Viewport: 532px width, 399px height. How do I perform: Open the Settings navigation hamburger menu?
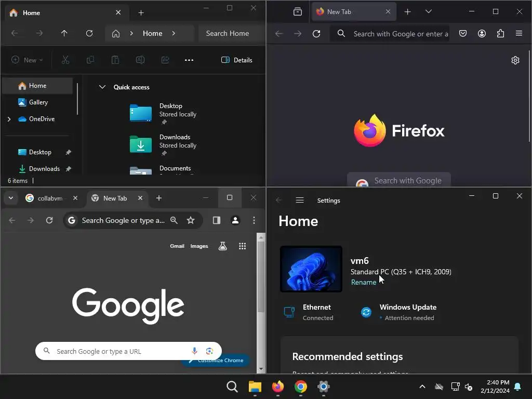pyautogui.click(x=300, y=200)
